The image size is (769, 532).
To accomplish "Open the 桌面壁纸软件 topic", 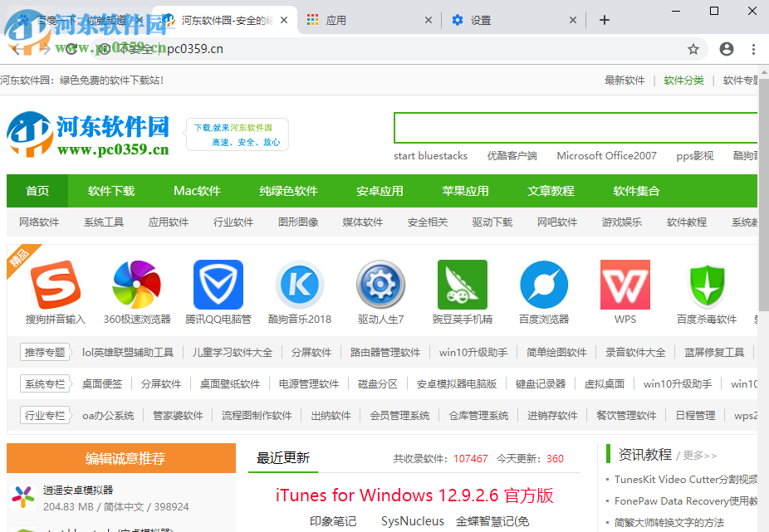I will point(229,384).
